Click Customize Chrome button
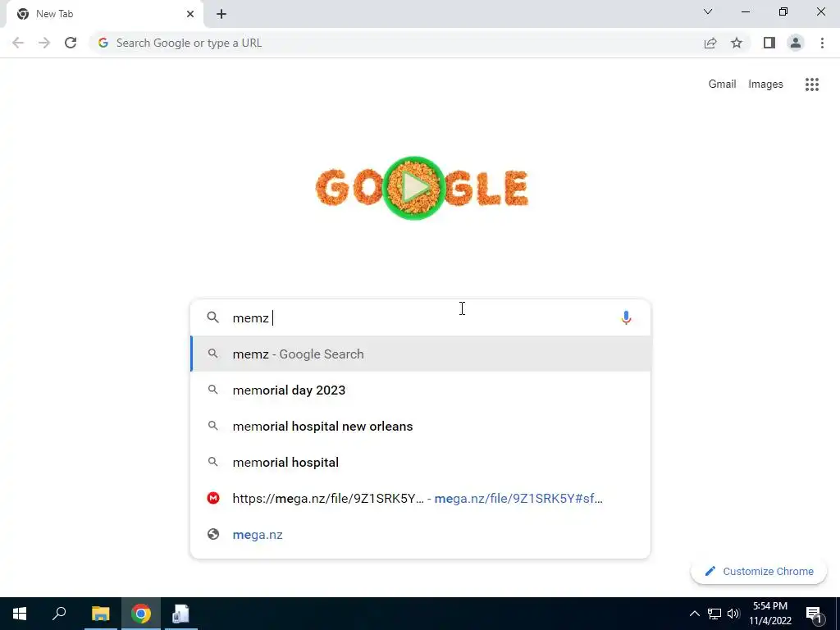This screenshot has width=840, height=630. (759, 572)
